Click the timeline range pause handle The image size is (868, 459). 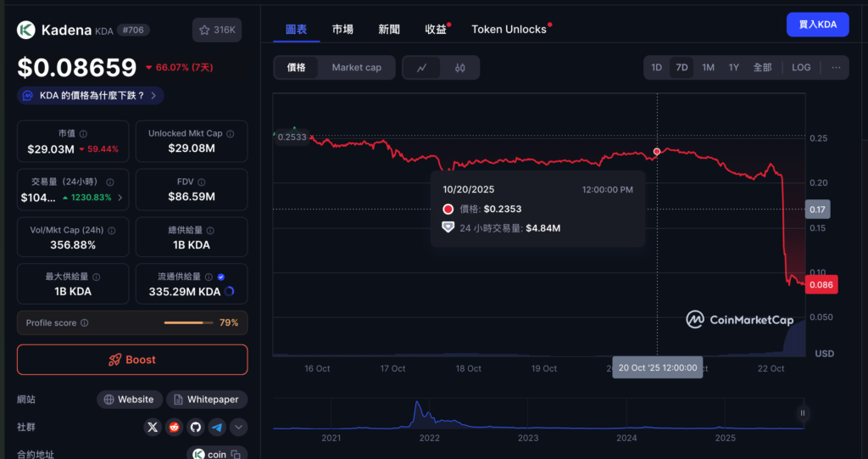click(802, 413)
